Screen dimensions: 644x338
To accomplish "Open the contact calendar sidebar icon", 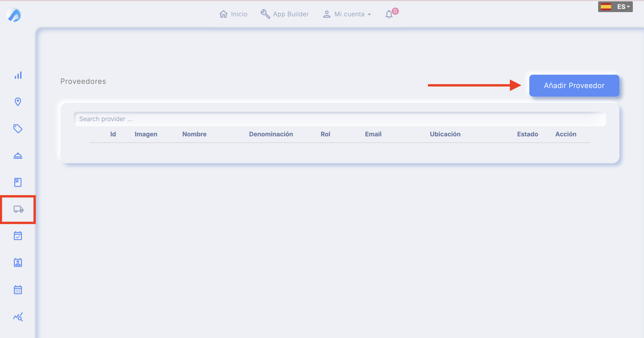I will pos(18,262).
